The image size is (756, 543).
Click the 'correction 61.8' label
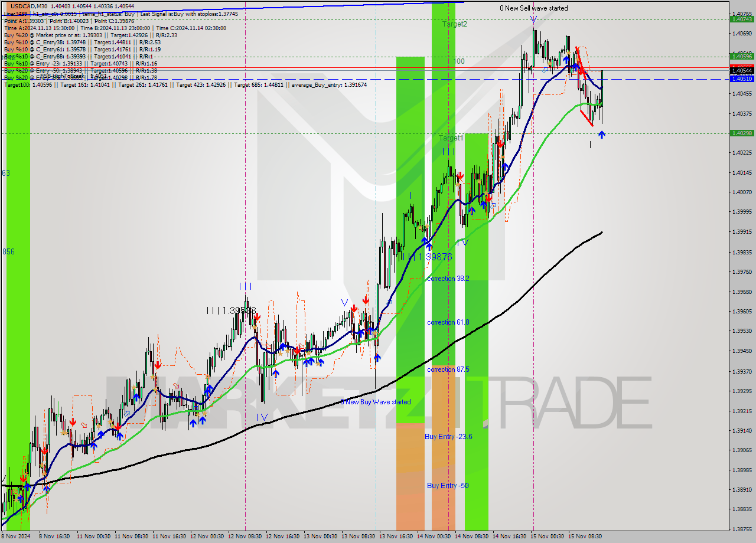click(x=448, y=322)
